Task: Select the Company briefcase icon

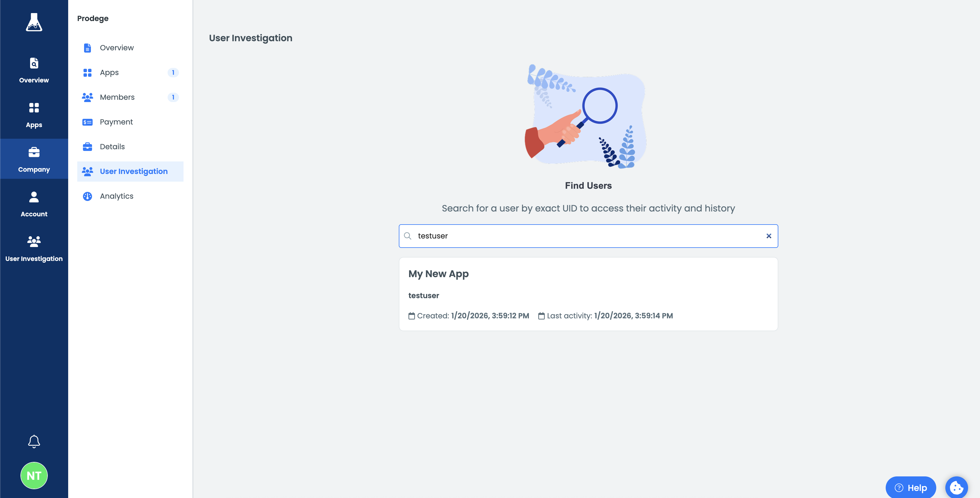Action: point(34,159)
